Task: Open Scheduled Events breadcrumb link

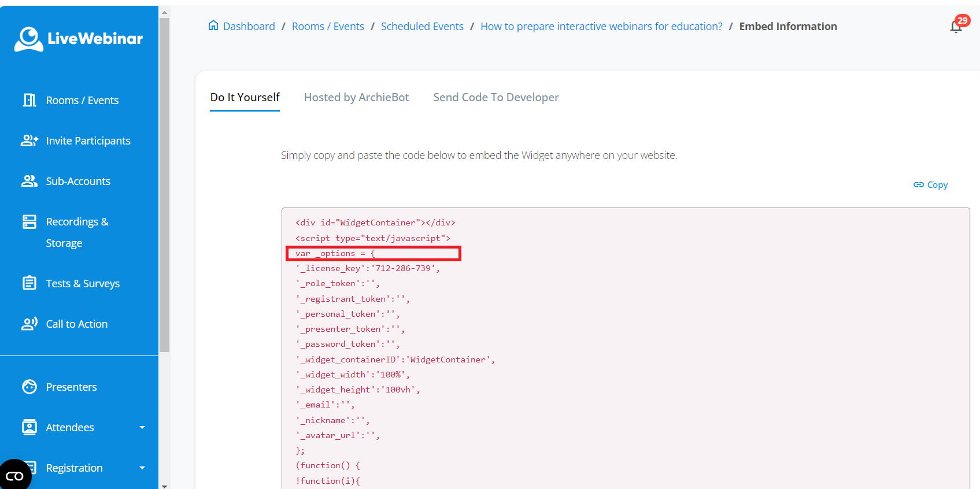Action: point(422,27)
